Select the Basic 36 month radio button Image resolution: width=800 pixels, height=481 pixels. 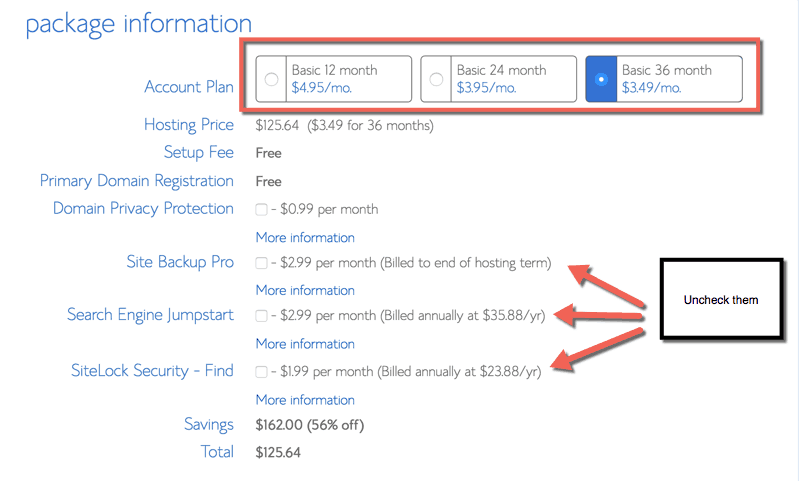602,79
